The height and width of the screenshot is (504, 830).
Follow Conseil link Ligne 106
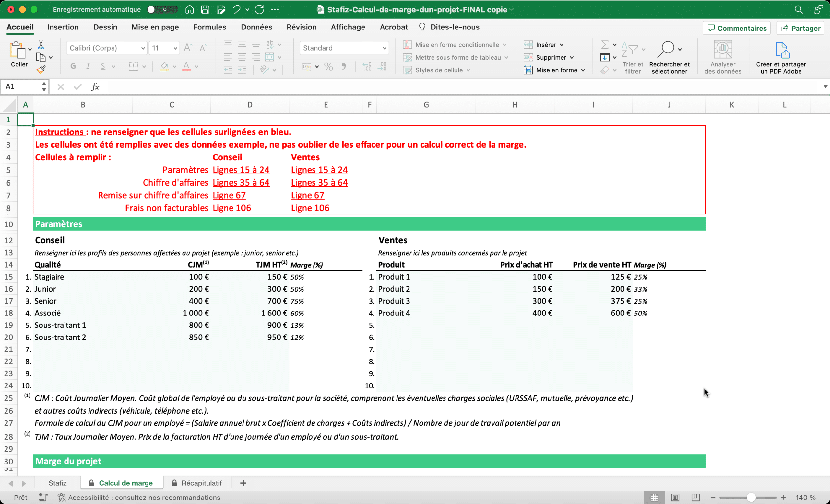tap(232, 208)
